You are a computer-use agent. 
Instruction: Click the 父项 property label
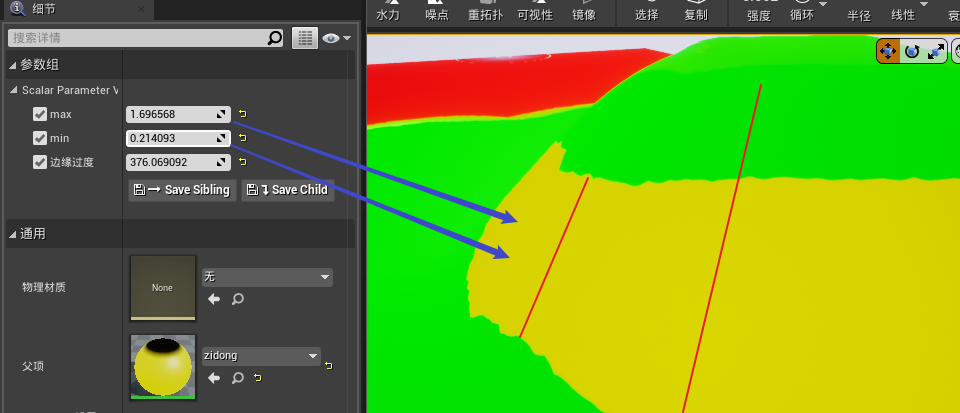[x=32, y=366]
